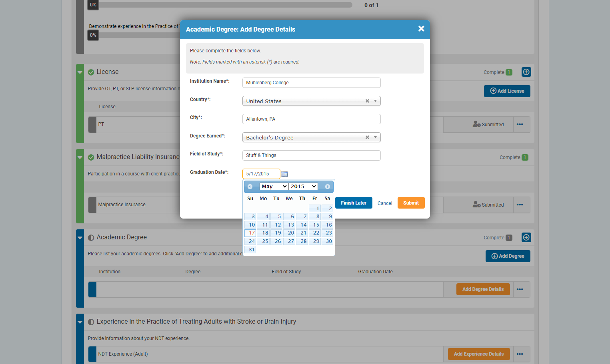
Task: Collapse the Experience in Practice section
Action: [80, 322]
